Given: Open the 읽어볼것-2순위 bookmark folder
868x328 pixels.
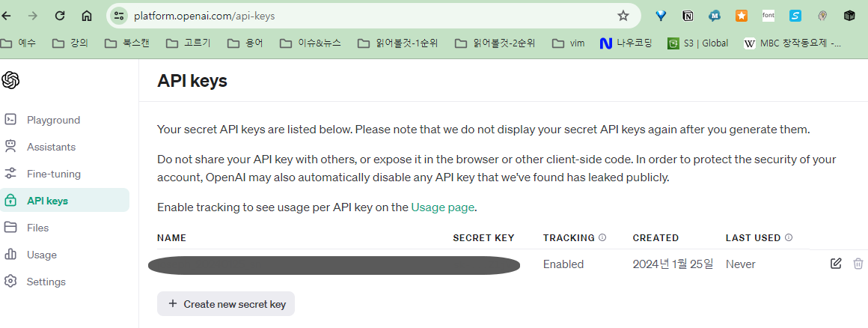Looking at the screenshot, I should 495,43.
